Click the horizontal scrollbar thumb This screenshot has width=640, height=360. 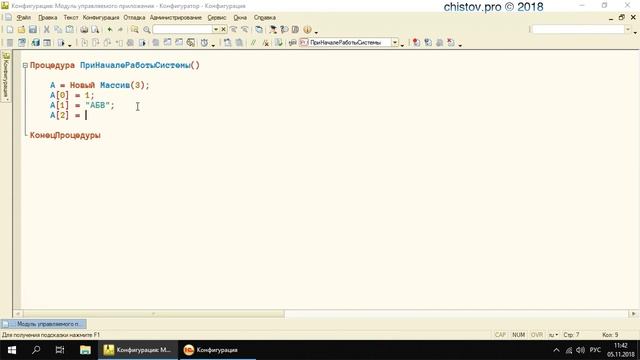coord(153,314)
